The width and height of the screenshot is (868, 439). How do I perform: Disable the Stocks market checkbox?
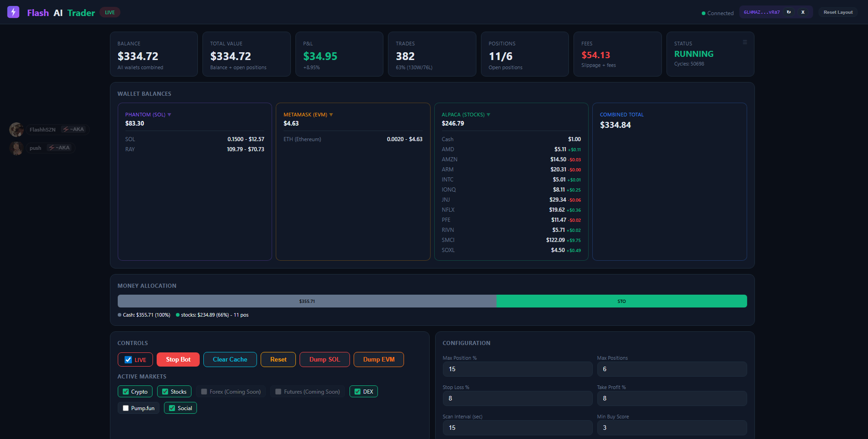(165, 392)
